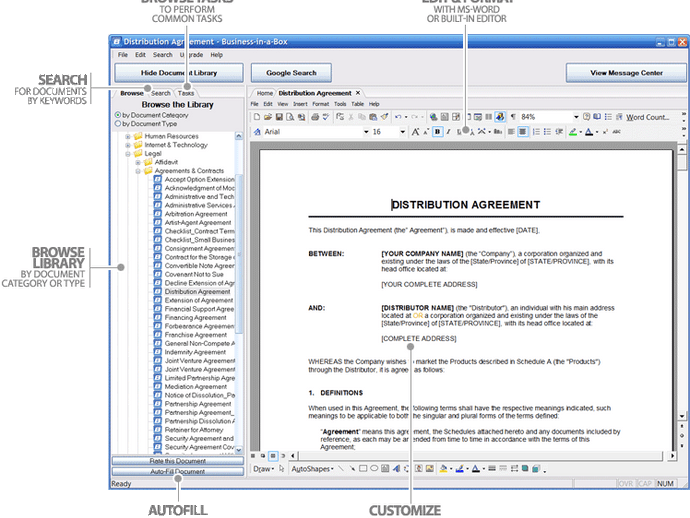Open the font size 16 dropdown
This screenshot has width=690, height=518.
point(403,132)
